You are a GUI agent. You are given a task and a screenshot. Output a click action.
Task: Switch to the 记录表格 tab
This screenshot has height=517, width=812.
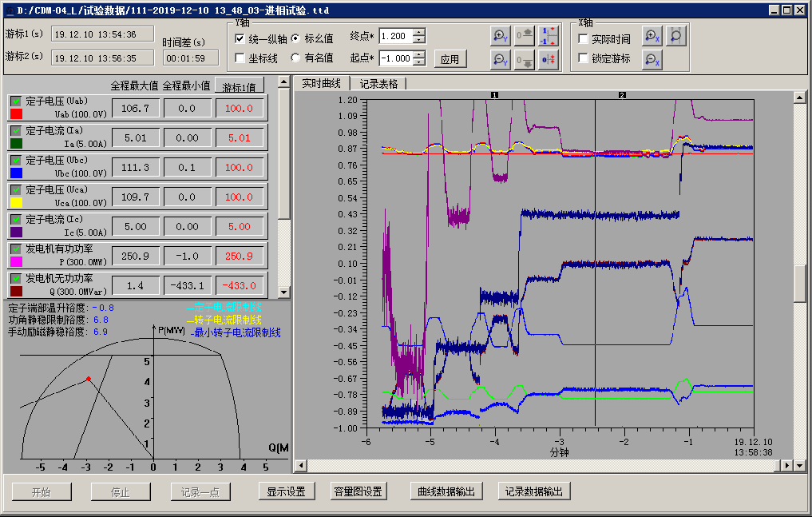(378, 84)
